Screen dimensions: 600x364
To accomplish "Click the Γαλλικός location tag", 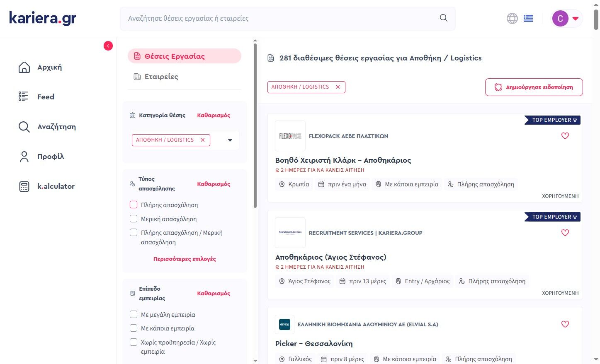I will pos(295,359).
